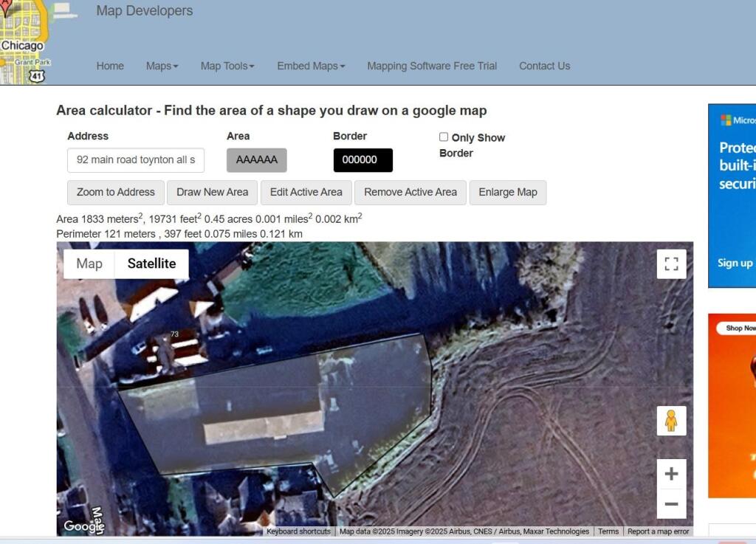Click the Address input field
This screenshot has height=544, width=756.
[136, 160]
